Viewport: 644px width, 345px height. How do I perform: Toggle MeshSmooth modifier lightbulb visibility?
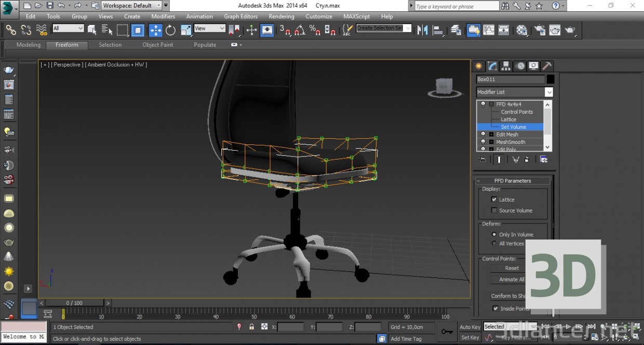[483, 142]
